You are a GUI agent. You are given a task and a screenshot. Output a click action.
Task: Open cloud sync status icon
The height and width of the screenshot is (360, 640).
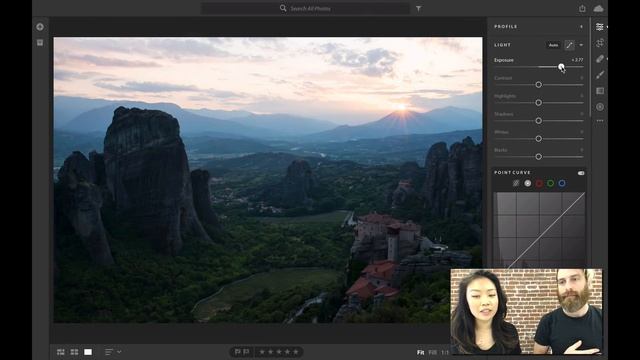598,9
